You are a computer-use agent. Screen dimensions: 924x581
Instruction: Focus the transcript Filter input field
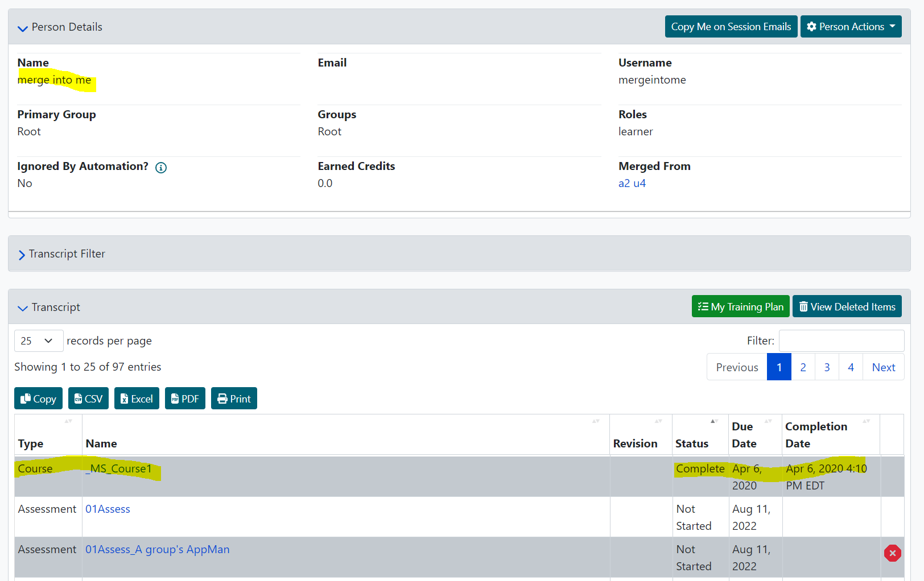point(841,341)
